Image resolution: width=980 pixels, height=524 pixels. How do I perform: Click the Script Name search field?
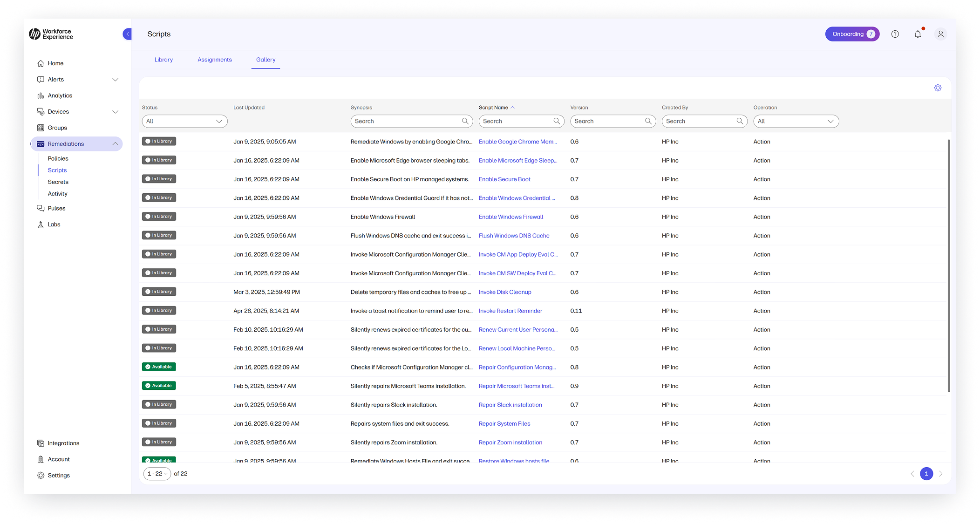(521, 121)
